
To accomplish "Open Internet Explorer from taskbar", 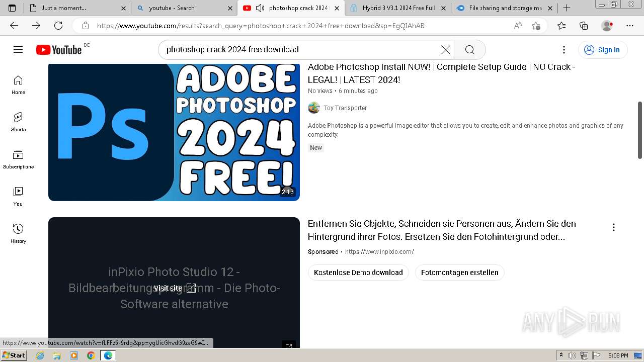I will [x=40, y=355].
